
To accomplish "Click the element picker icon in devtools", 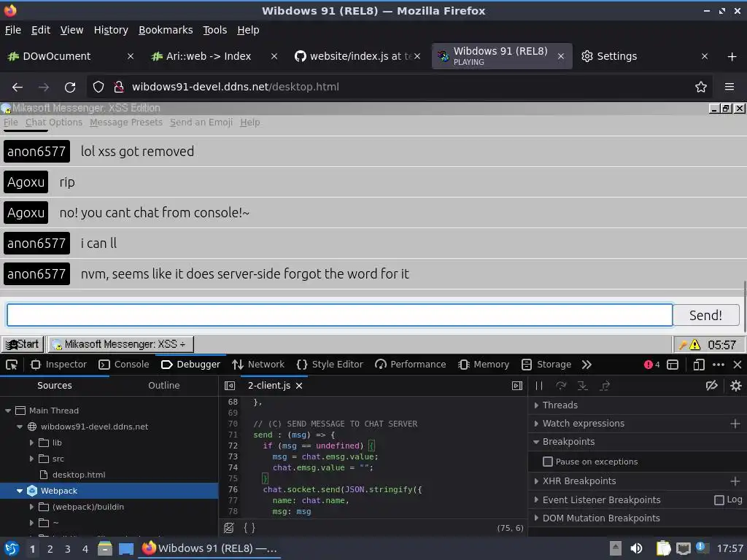I will tap(12, 365).
